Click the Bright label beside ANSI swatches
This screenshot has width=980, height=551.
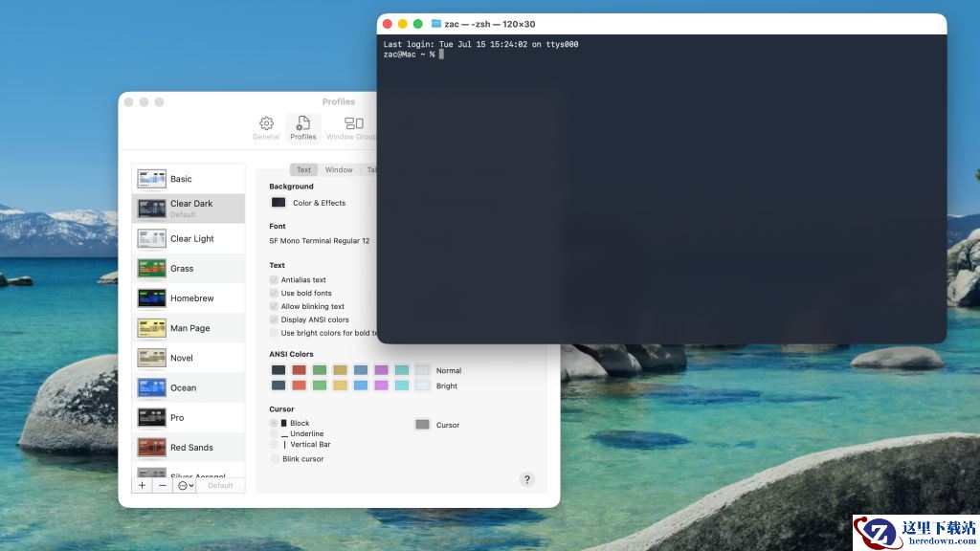(x=446, y=386)
